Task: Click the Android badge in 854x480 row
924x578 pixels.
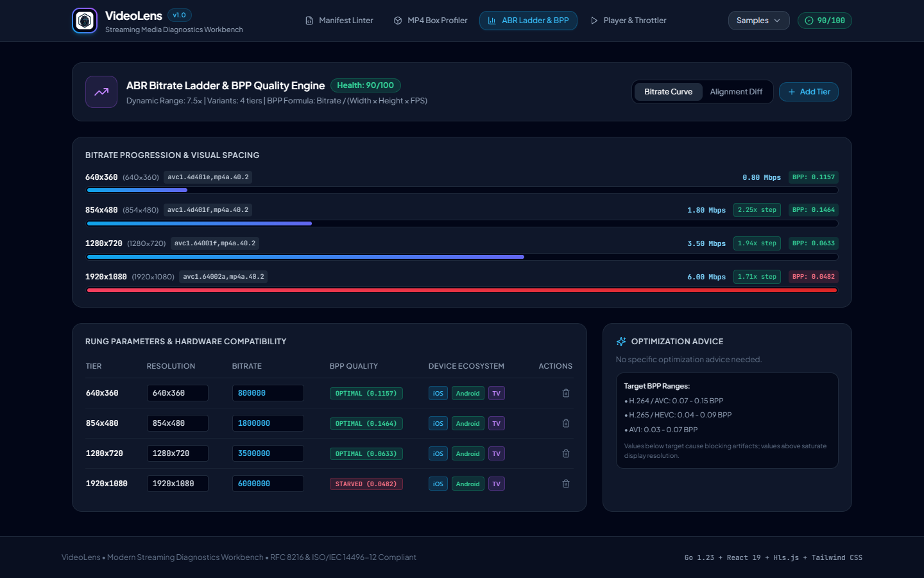Action: (x=468, y=423)
